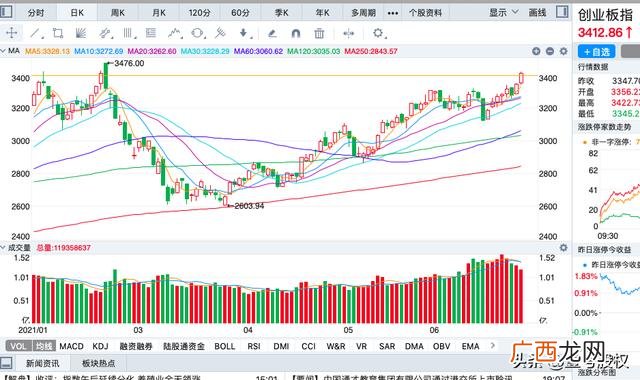
Task: Open MA indicator settings gear
Action: [564, 51]
